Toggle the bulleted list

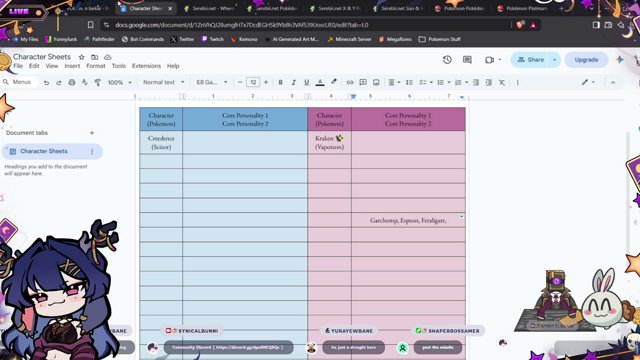pos(440,82)
